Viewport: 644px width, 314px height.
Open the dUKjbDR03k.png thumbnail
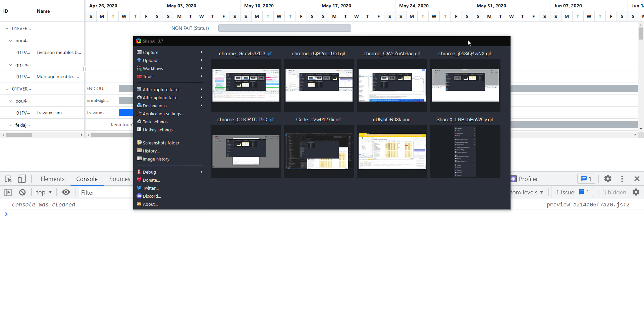pyautogui.click(x=392, y=151)
